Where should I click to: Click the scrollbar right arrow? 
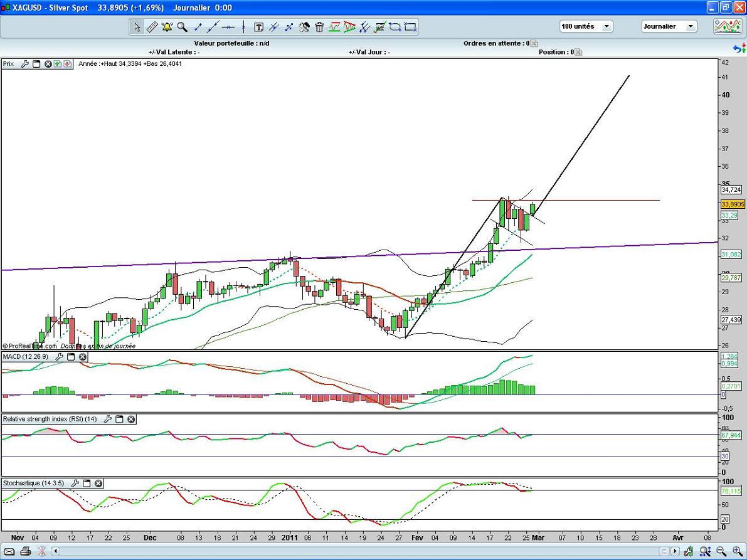tap(675, 552)
